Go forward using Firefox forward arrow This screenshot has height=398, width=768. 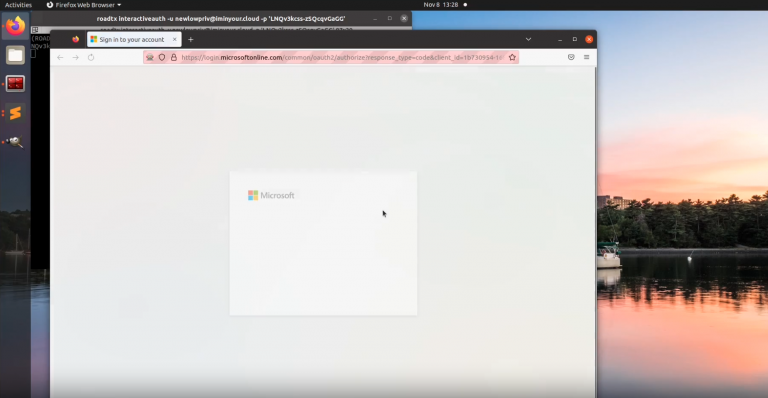pyautogui.click(x=75, y=57)
